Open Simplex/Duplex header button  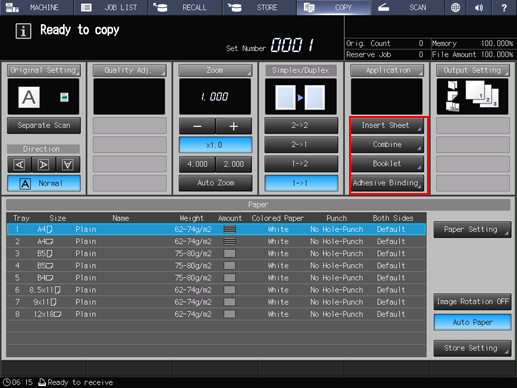301,70
